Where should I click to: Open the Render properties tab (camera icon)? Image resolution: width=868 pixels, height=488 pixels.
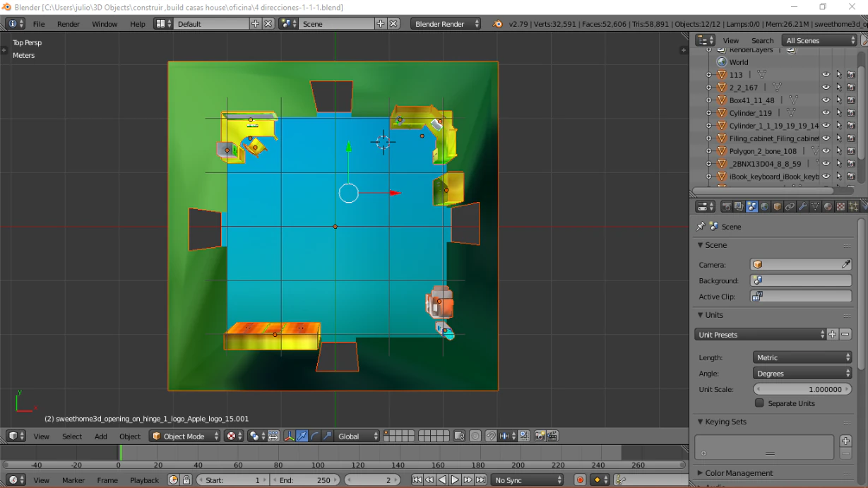pos(727,206)
